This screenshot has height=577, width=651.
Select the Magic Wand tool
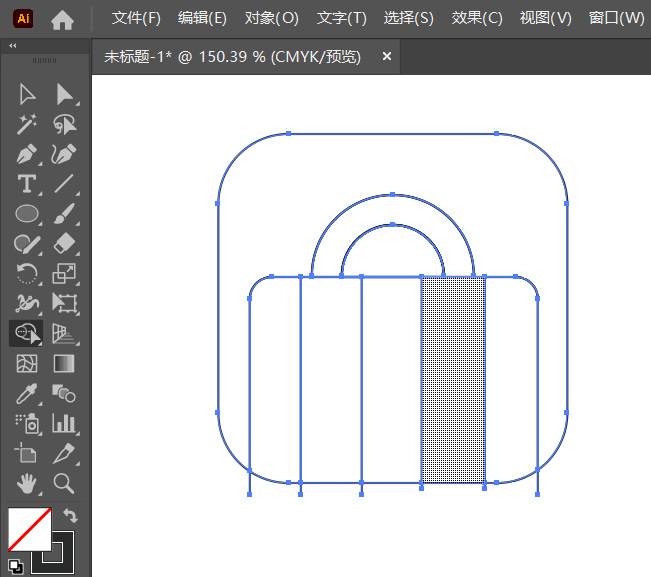[27, 124]
